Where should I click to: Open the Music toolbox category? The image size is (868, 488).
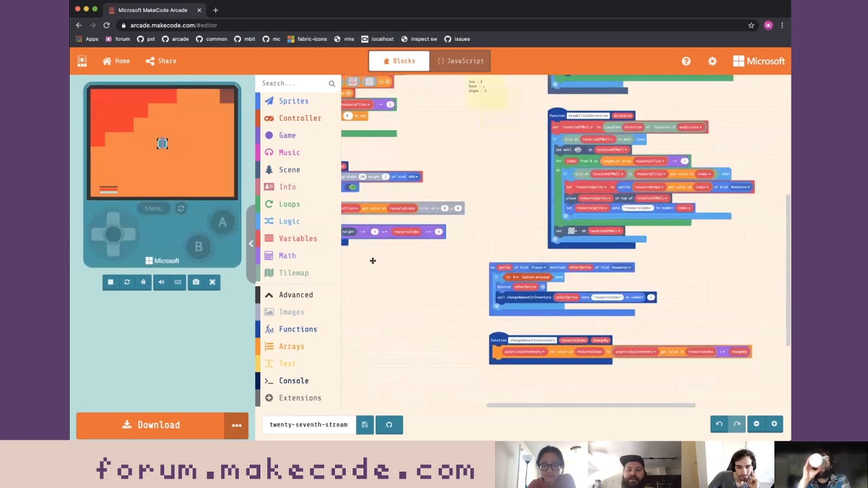tap(290, 152)
